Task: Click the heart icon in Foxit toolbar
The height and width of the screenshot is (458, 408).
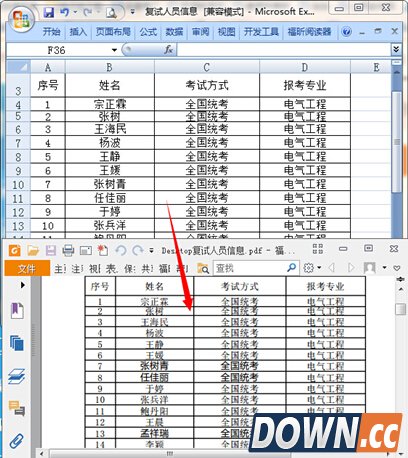Action: click(x=397, y=268)
